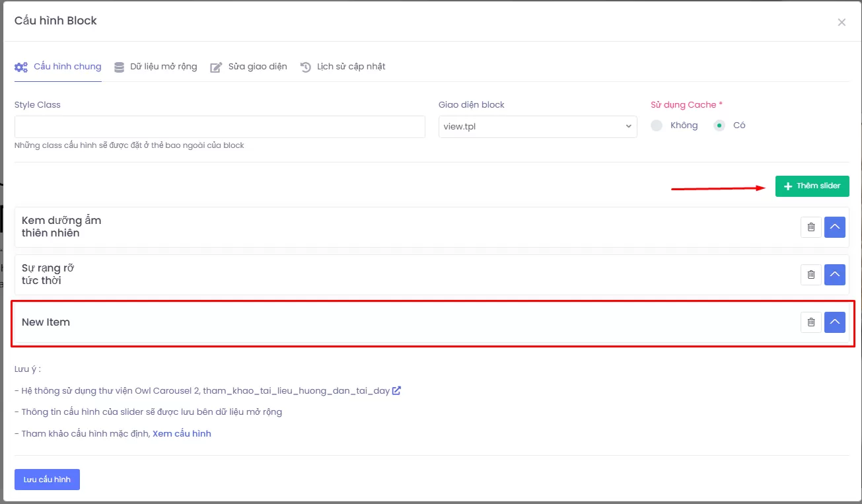The image size is (862, 504).
Task: Select the Có cache radio option
Action: (719, 126)
